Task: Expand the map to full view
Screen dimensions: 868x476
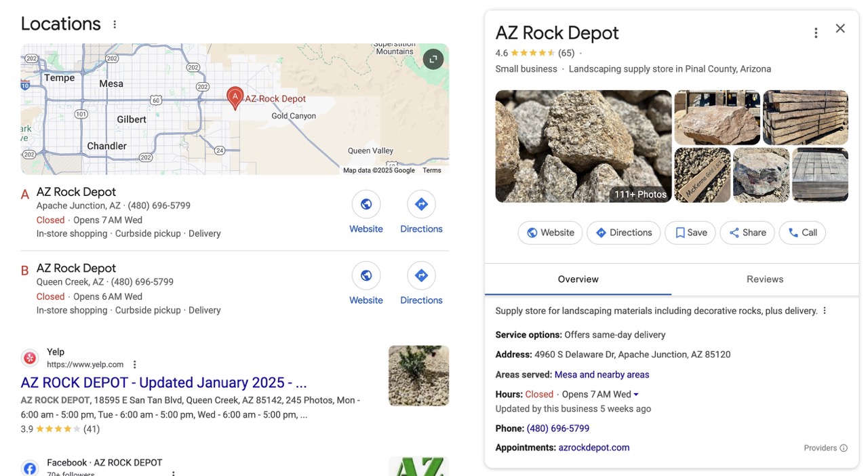Action: pos(433,59)
